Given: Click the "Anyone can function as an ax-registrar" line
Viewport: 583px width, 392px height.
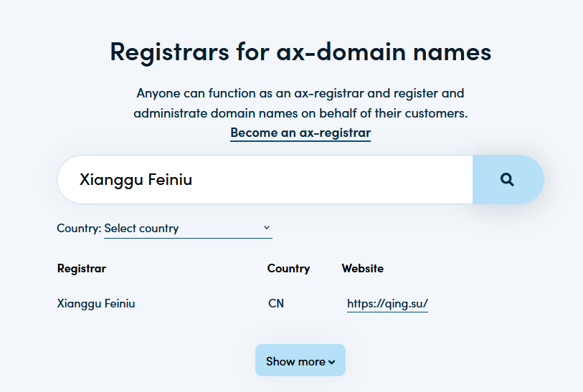Looking at the screenshot, I should [300, 93].
